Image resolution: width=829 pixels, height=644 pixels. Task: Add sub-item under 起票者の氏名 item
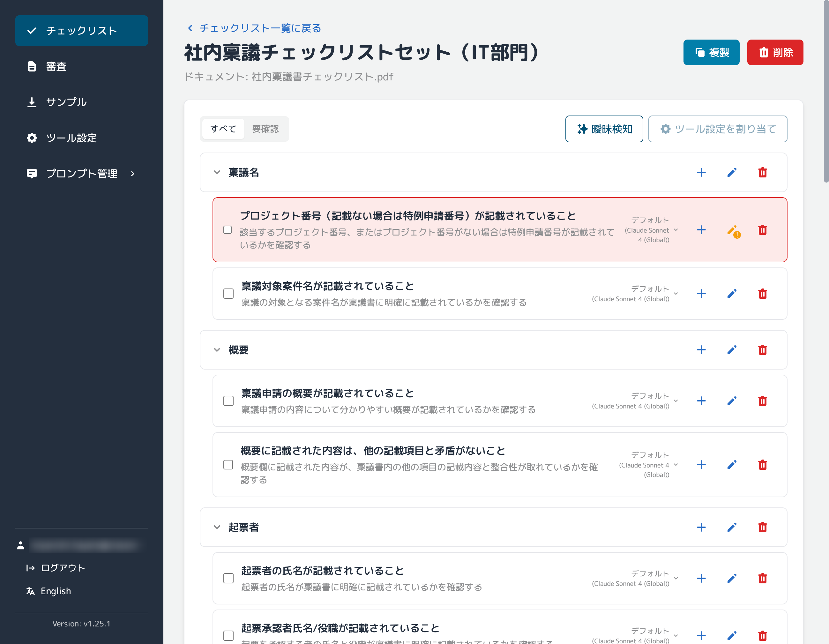click(701, 578)
